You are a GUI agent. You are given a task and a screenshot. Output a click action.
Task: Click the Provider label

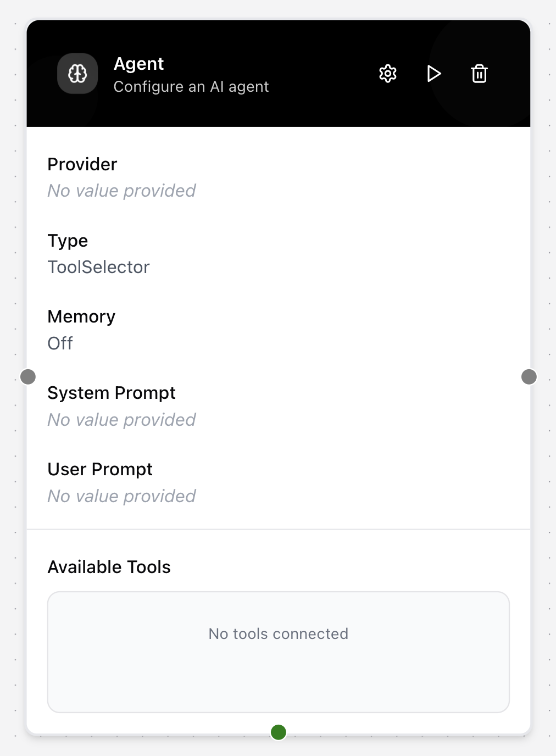pyautogui.click(x=82, y=164)
